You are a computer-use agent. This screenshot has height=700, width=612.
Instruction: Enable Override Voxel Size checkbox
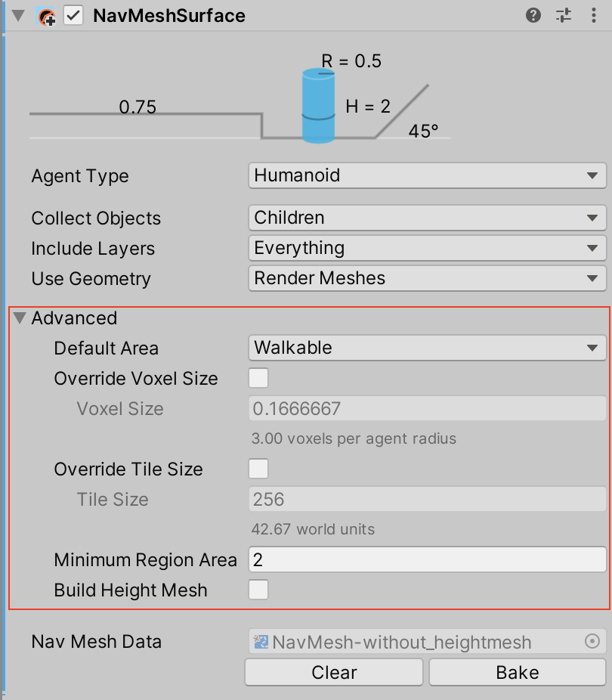258,378
